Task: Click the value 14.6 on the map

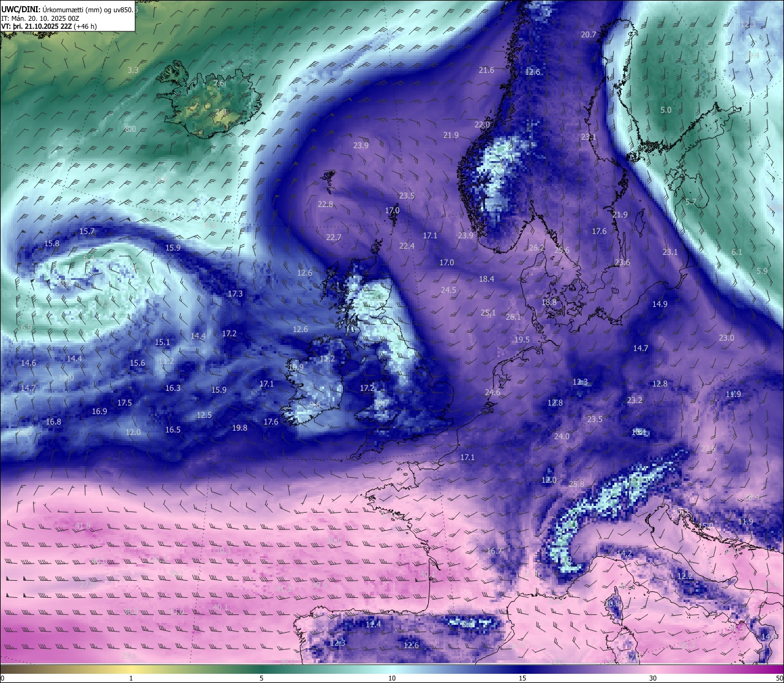Action: coord(28,363)
